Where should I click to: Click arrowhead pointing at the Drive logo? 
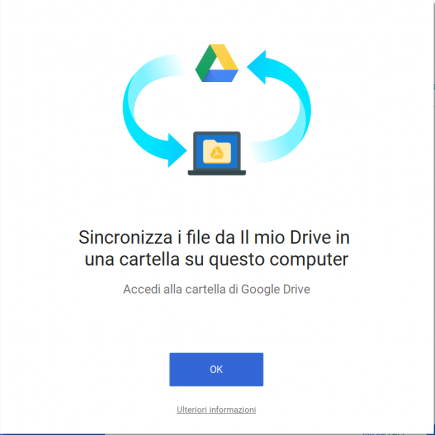click(x=257, y=67)
